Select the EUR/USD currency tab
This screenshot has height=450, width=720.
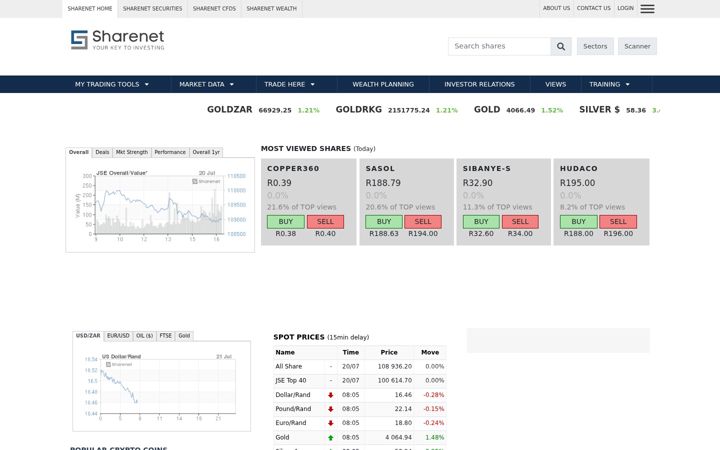tap(118, 336)
